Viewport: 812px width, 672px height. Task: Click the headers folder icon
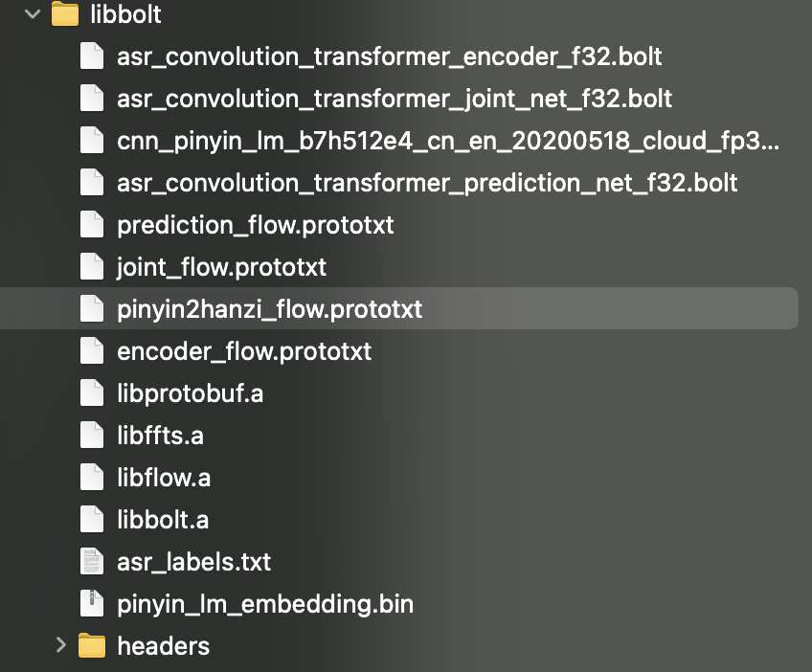tap(92, 645)
